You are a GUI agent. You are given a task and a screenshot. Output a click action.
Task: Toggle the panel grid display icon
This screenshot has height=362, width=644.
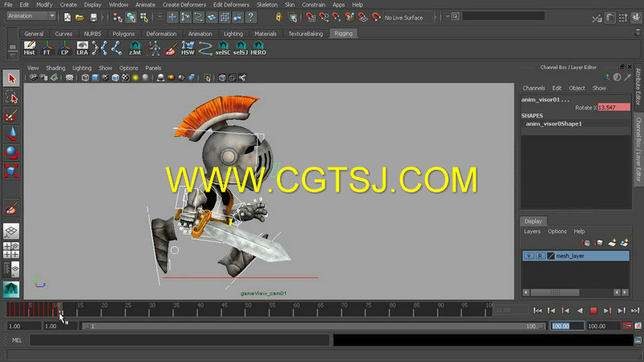coord(69,77)
